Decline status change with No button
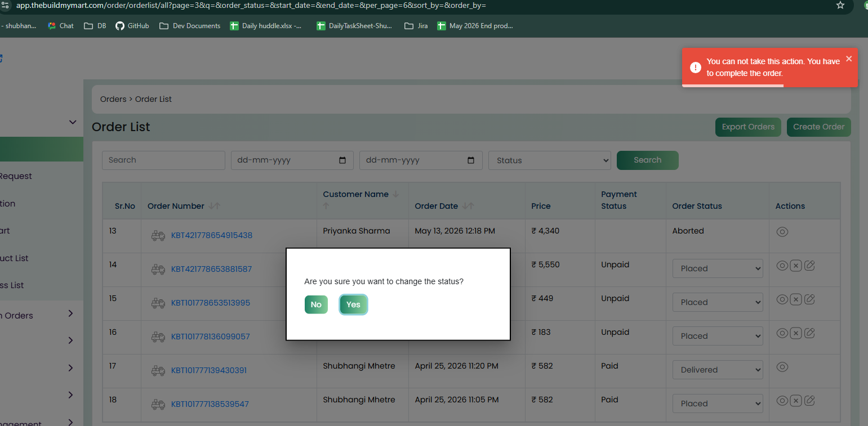The width and height of the screenshot is (868, 426). [316, 304]
